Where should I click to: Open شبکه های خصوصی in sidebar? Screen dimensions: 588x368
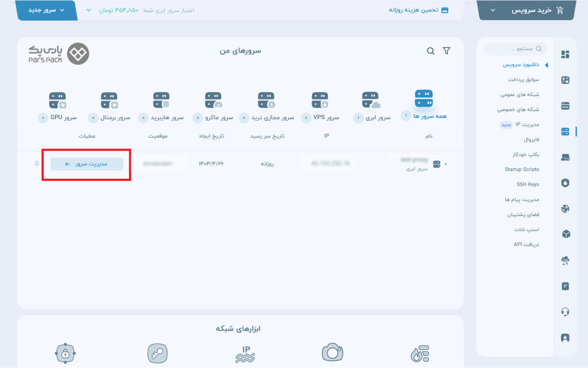(x=518, y=110)
